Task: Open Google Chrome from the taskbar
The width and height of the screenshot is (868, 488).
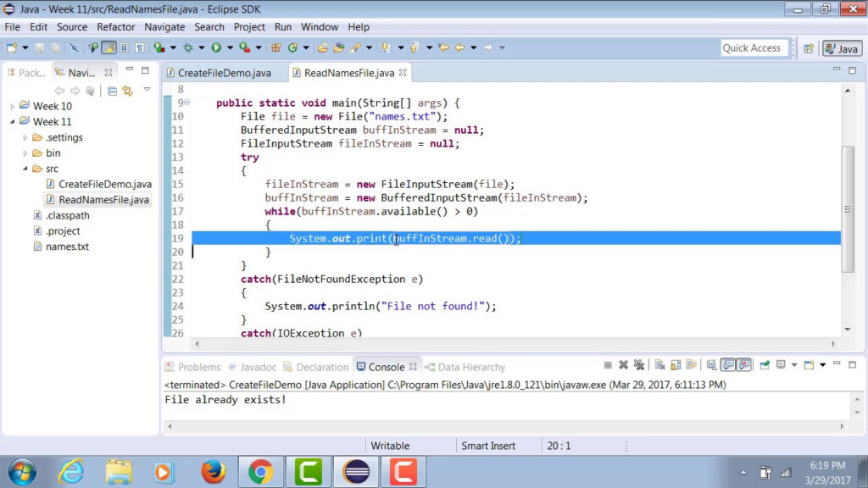Action: (261, 472)
